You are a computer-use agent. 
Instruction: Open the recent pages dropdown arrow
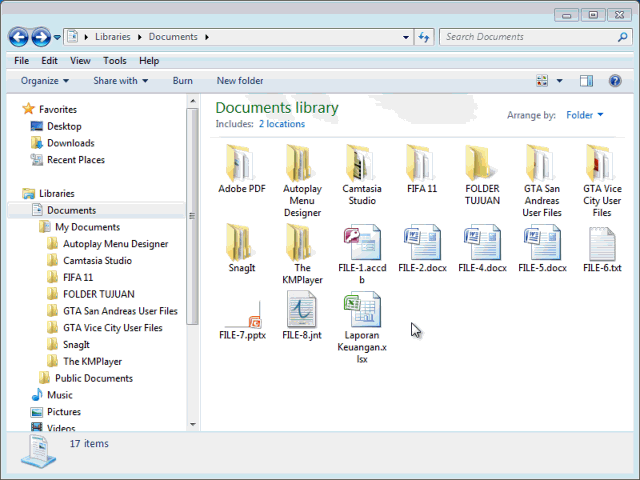pyautogui.click(x=57, y=37)
